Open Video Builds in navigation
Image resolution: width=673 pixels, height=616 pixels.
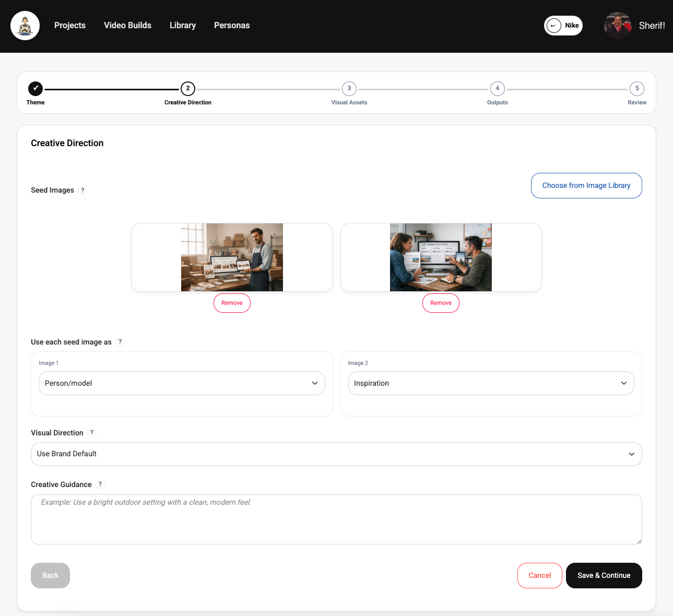[x=127, y=26]
